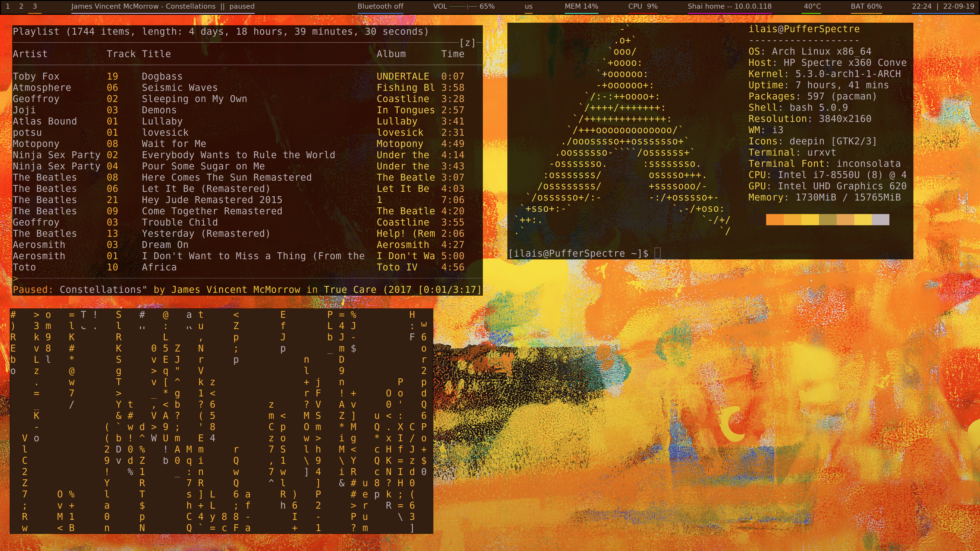
Task: Click the Track Title column header
Action: (139, 54)
